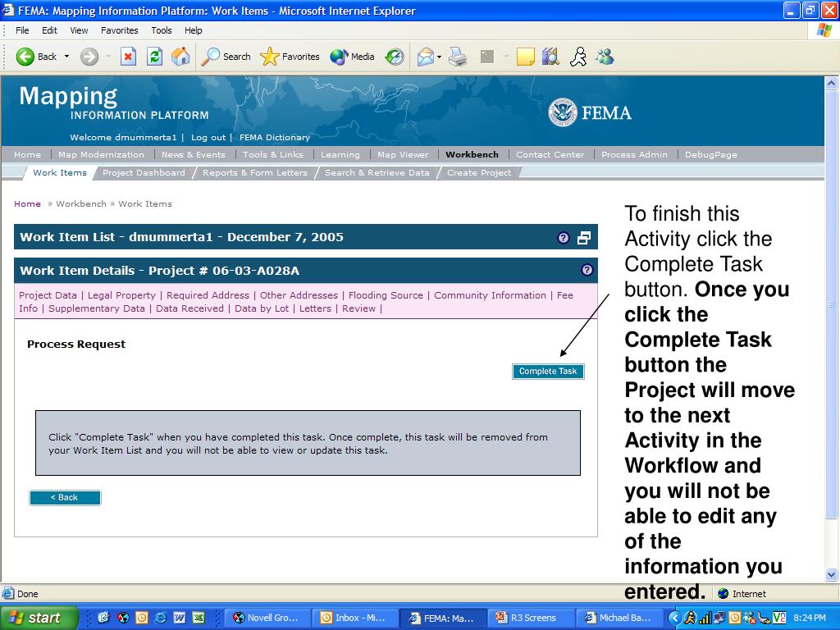Click the Refresh page icon
The height and width of the screenshot is (630, 840).
tap(154, 57)
